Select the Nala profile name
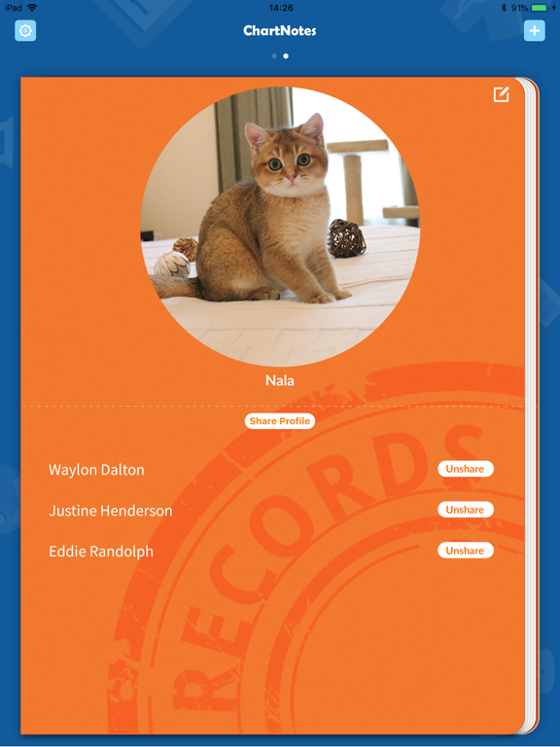560x747 pixels. pyautogui.click(x=280, y=380)
